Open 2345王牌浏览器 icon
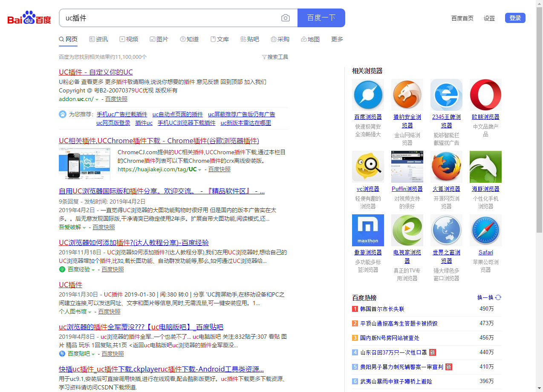This screenshot has height=392, width=543. pyautogui.click(x=446, y=95)
